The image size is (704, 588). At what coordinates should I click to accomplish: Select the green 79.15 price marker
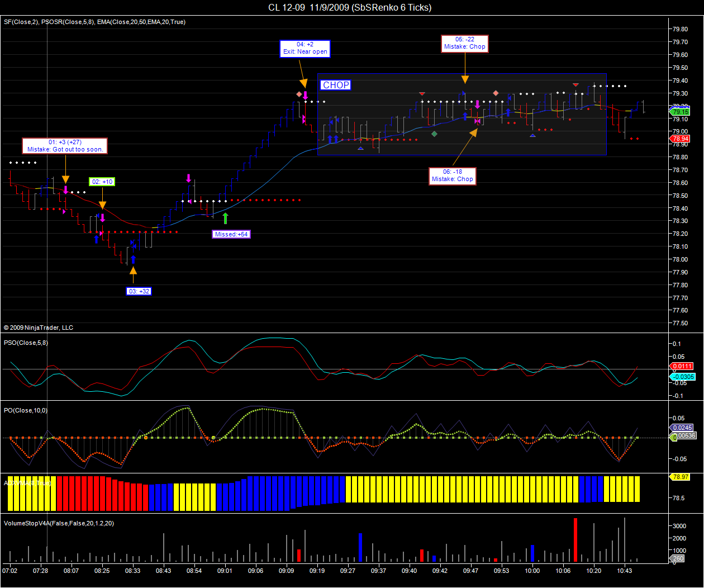pos(680,112)
